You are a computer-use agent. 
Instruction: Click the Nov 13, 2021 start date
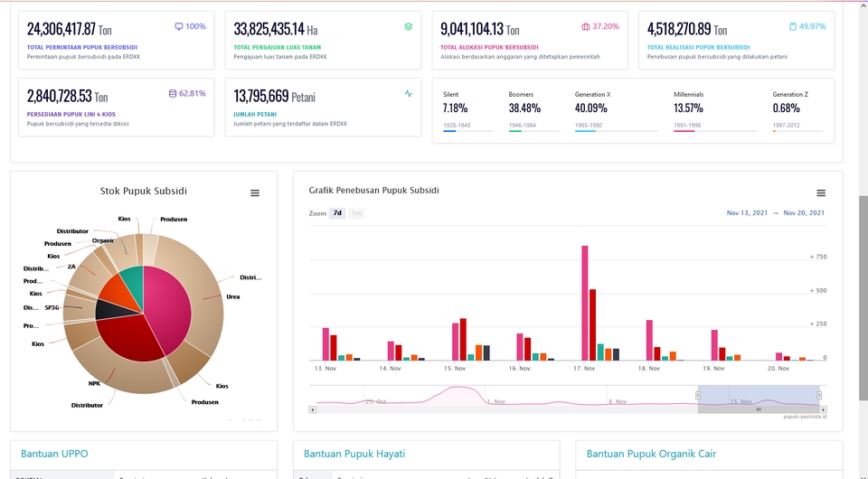747,213
